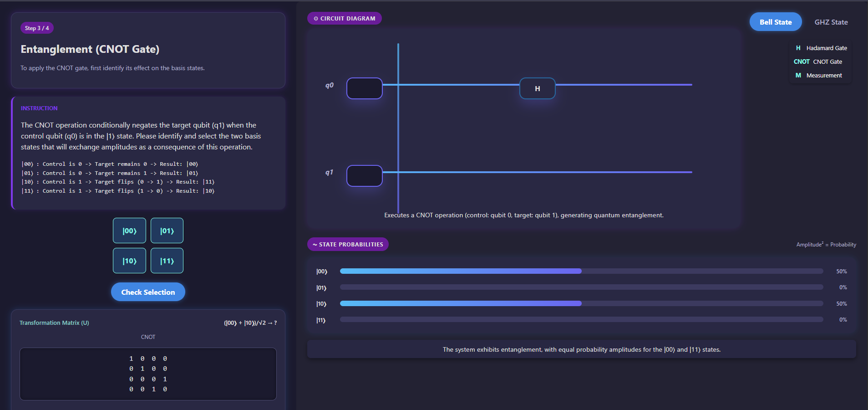The width and height of the screenshot is (868, 410).
Task: Click the vertical CNOT line in the circuit
Action: [398, 128]
